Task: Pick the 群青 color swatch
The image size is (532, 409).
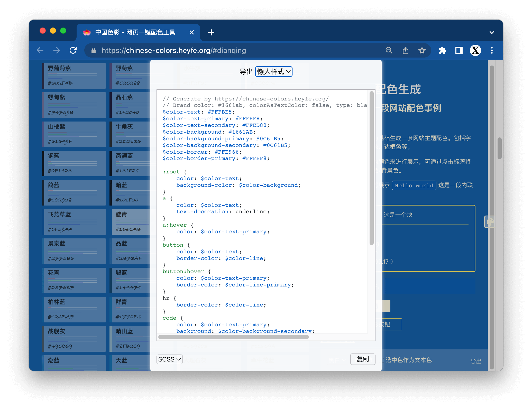Action: point(130,310)
